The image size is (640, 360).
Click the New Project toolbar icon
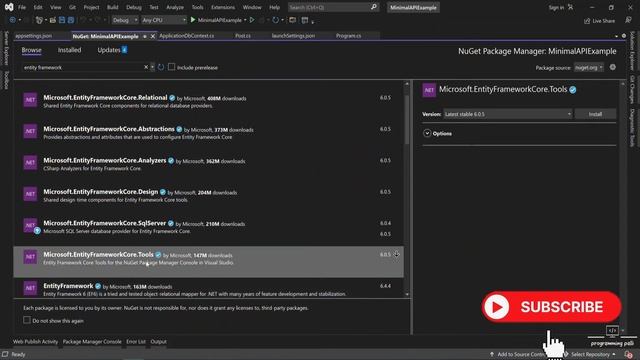pos(39,20)
